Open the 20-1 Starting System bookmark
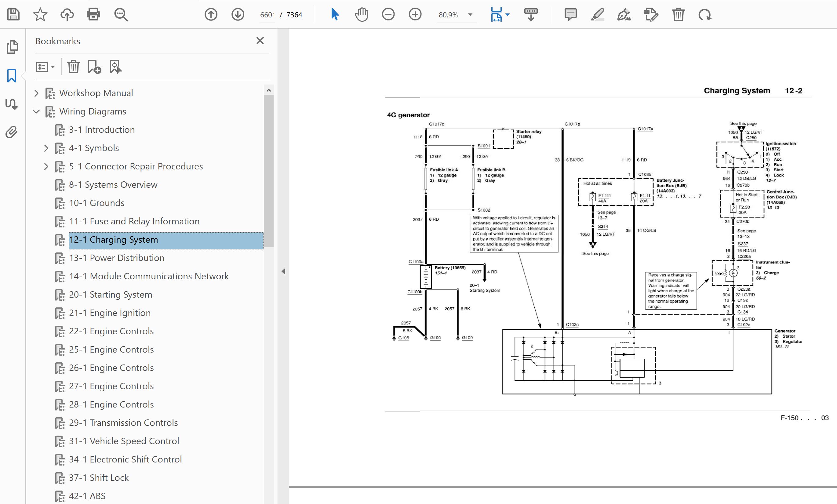837x504 pixels. coord(111,295)
